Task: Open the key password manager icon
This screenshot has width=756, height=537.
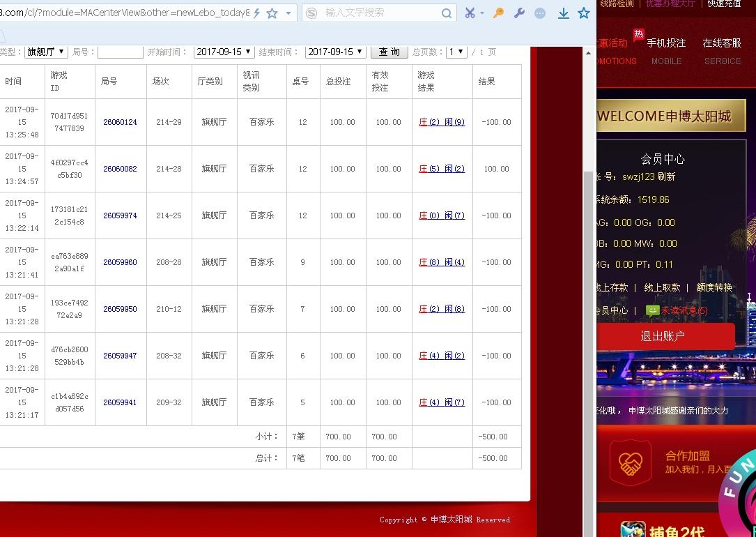Action: (497, 13)
